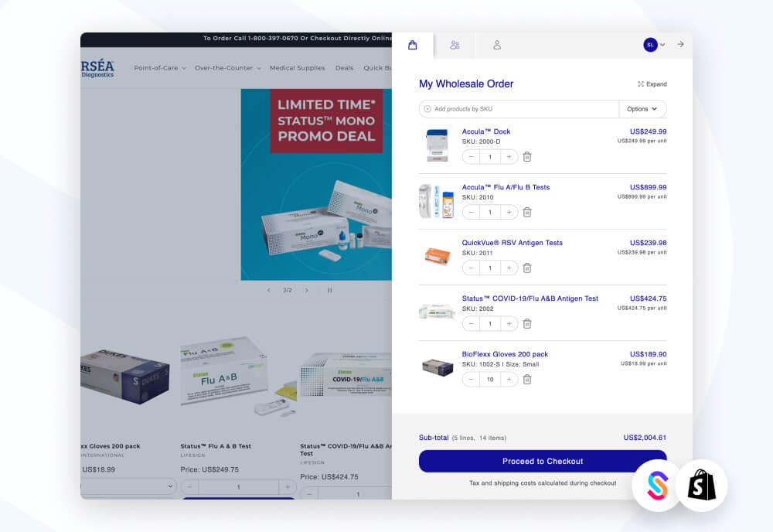
Task: Go to the next promo banner slide
Action: [307, 291]
